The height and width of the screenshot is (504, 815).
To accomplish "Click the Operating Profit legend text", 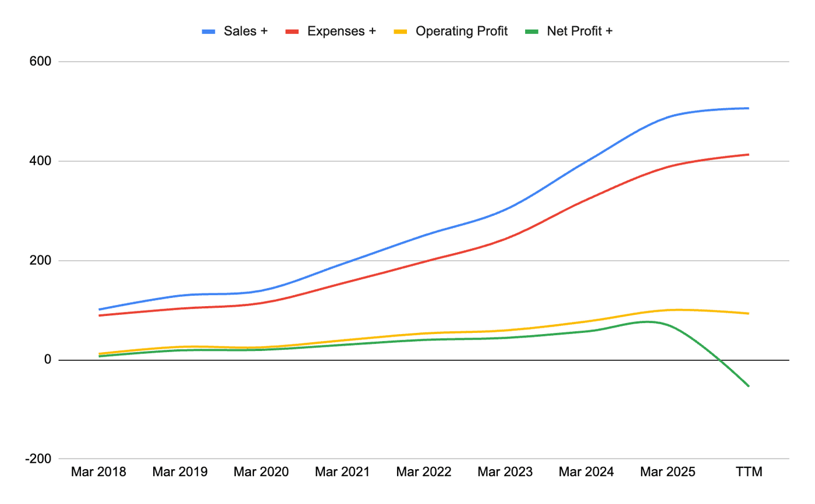I will [460, 31].
